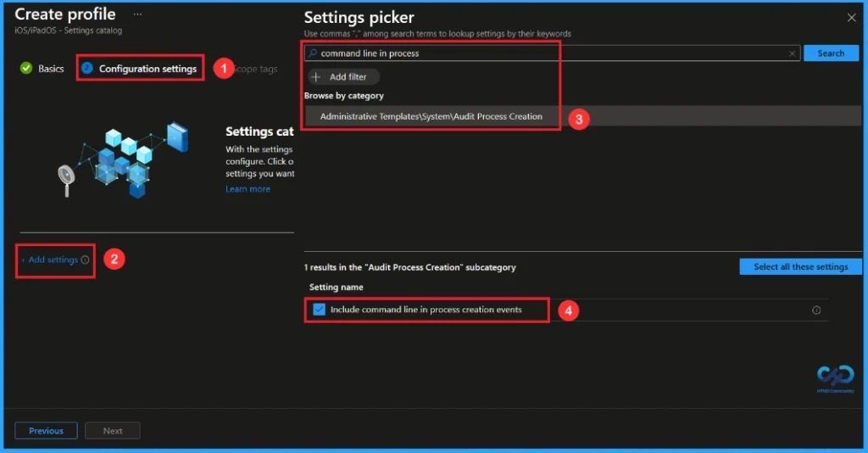The image size is (868, 453).
Task: Open the ellipsis menu next to Create profile
Action: (137, 14)
